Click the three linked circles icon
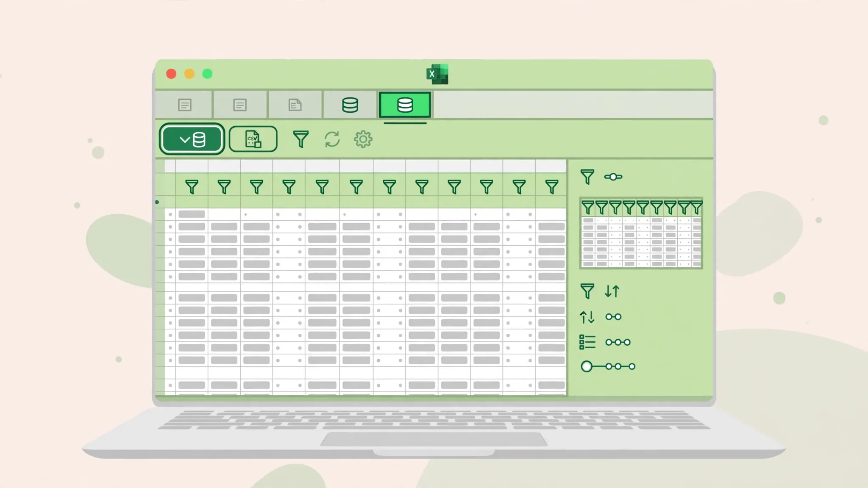Screen dimensions: 868x488 (618, 342)
